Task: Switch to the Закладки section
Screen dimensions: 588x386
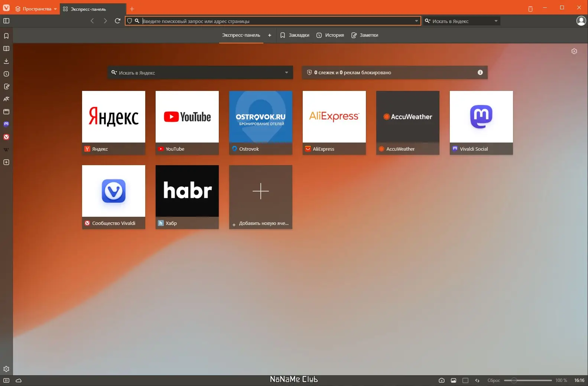Action: (295, 35)
